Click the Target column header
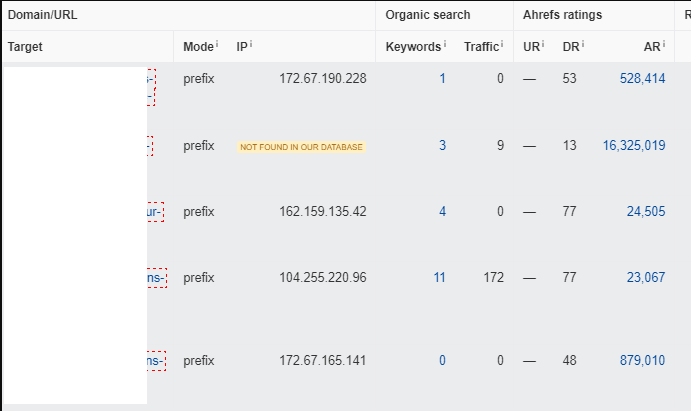The width and height of the screenshot is (691, 411). point(25,47)
